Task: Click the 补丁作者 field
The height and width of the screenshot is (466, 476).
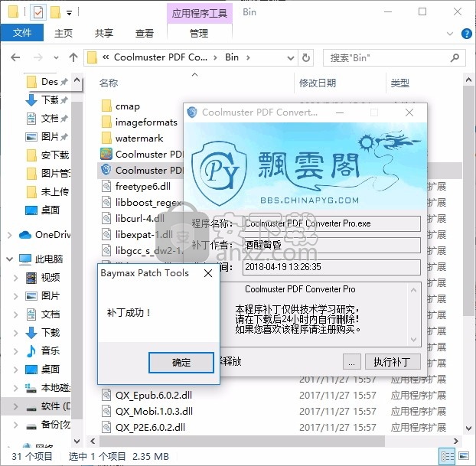Action: pos(331,246)
